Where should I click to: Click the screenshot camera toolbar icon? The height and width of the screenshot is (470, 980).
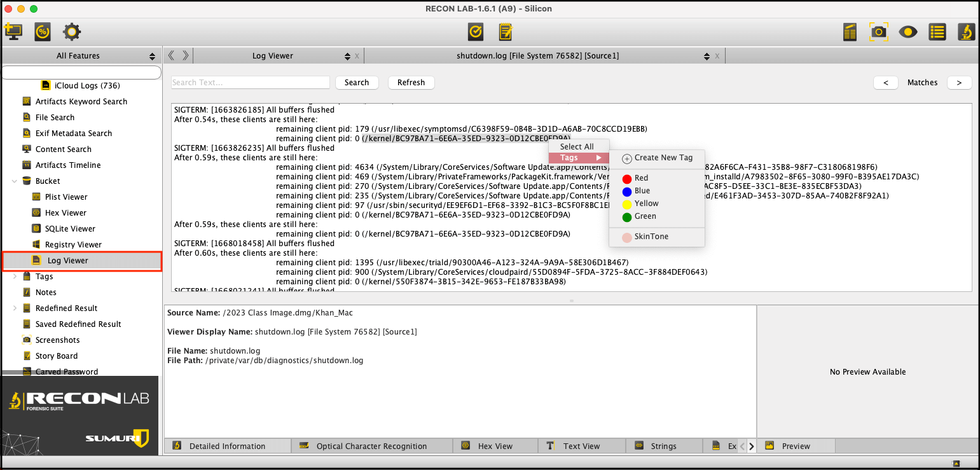[879, 31]
